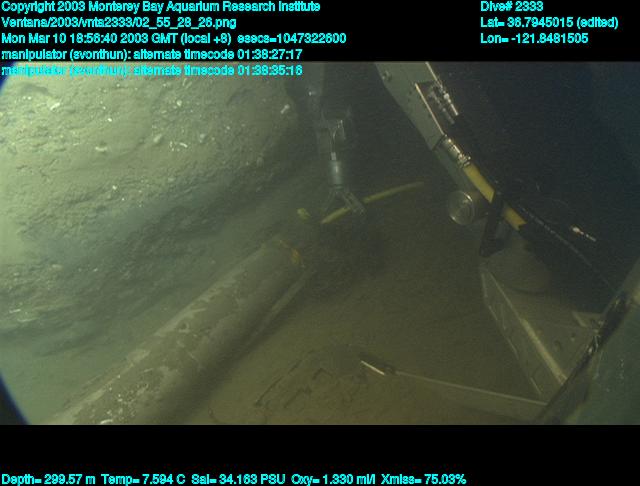Click the 'esecs=1047322600' value
Screen dimensions: 640x486
tap(291, 39)
